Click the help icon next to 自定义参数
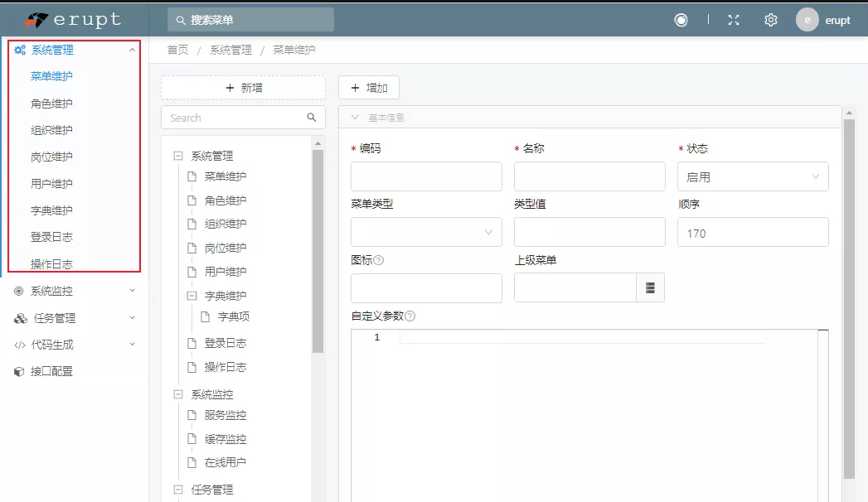The image size is (868, 502). coord(410,316)
